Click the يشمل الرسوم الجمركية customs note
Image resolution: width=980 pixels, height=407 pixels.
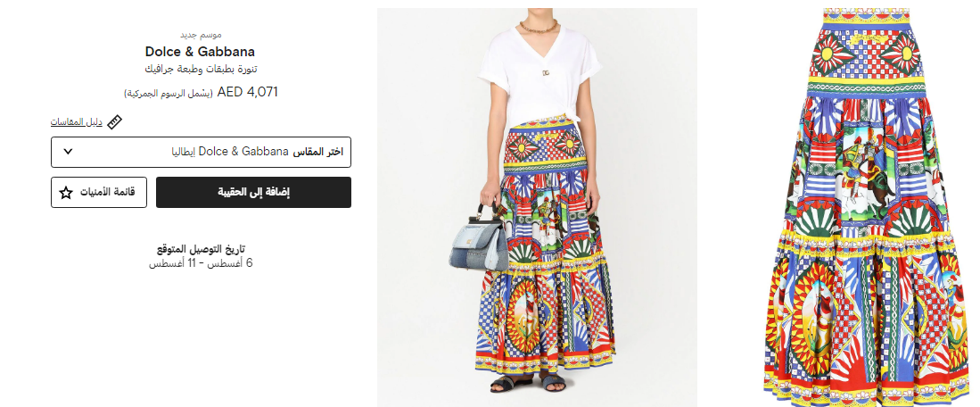pos(169,93)
